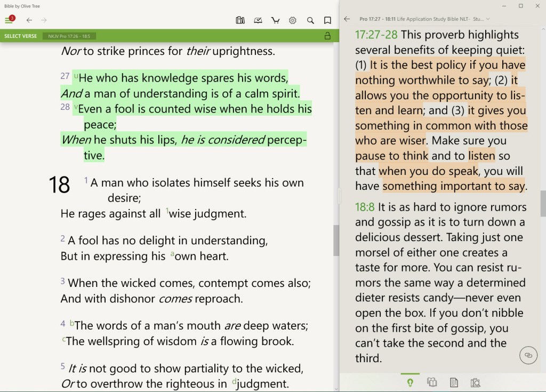Image resolution: width=546 pixels, height=392 pixels.
Task: Click the Select Verse button
Action: coord(21,36)
